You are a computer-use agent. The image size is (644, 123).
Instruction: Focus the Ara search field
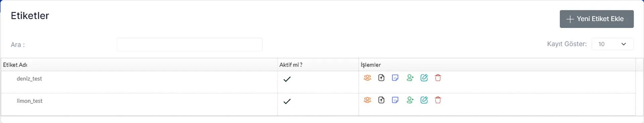pyautogui.click(x=190, y=44)
